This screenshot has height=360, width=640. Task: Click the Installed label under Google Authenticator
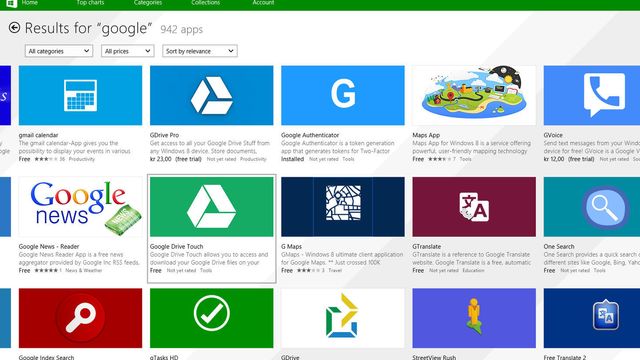click(292, 159)
